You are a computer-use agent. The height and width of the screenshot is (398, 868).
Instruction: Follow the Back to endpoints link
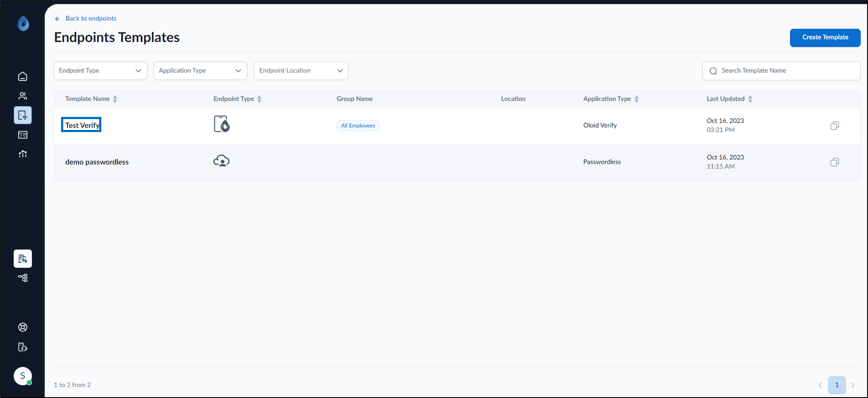[x=91, y=19]
